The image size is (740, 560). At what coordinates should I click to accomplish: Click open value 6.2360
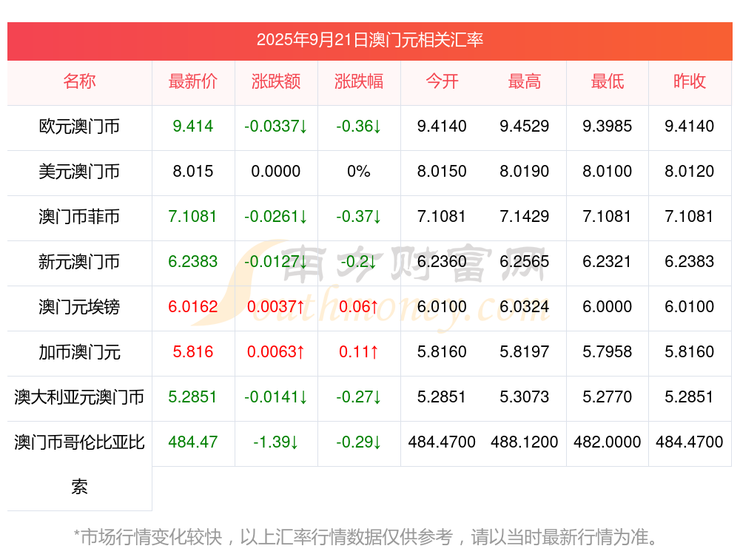[x=442, y=261]
